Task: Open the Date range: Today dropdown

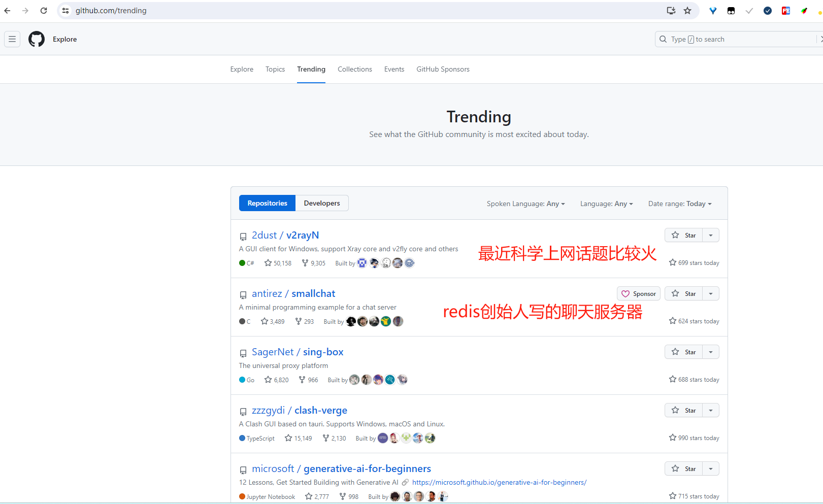Action: [x=680, y=204]
